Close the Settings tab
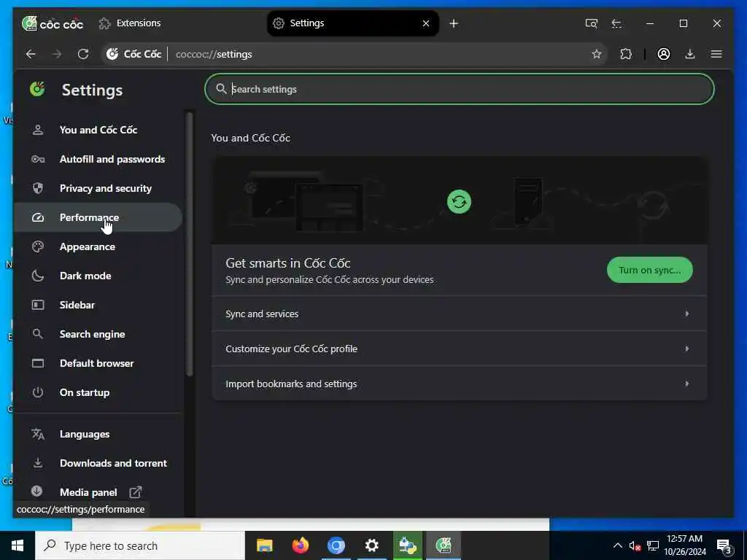This screenshot has width=747, height=560. tap(426, 23)
